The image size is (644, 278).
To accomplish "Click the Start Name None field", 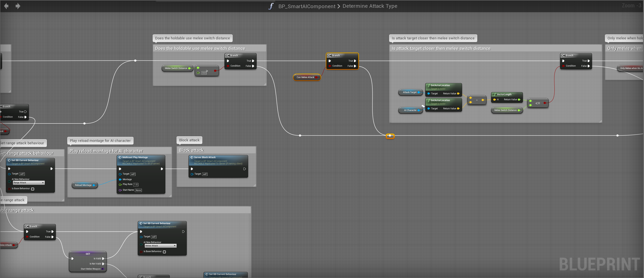I will [138, 190].
